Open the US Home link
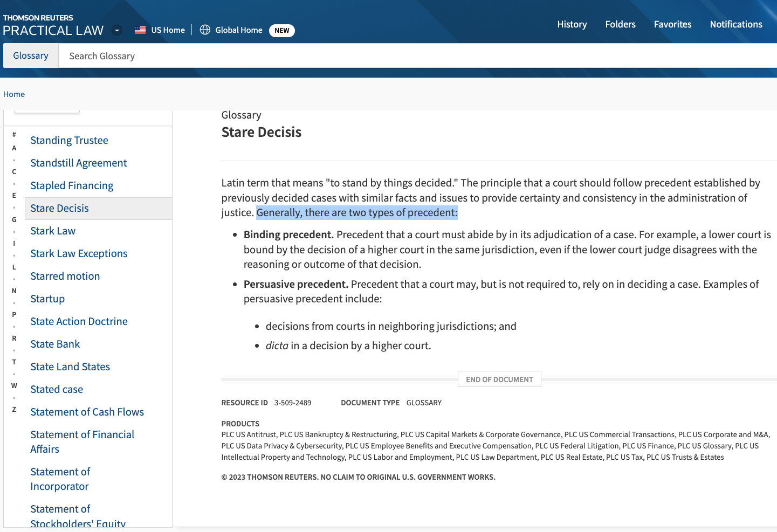This screenshot has height=532, width=777. [168, 30]
